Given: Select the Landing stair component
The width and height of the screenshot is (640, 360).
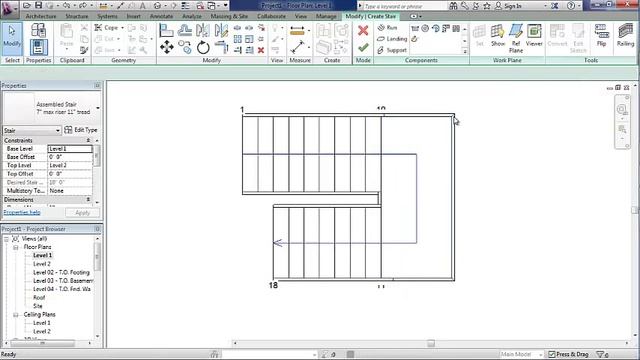Looking at the screenshot, I should (x=392, y=39).
